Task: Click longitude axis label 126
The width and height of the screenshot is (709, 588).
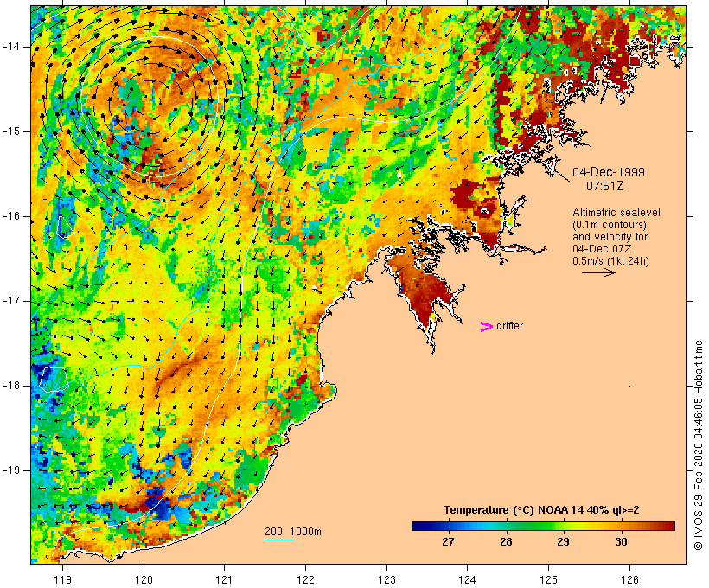Action: 629,579
